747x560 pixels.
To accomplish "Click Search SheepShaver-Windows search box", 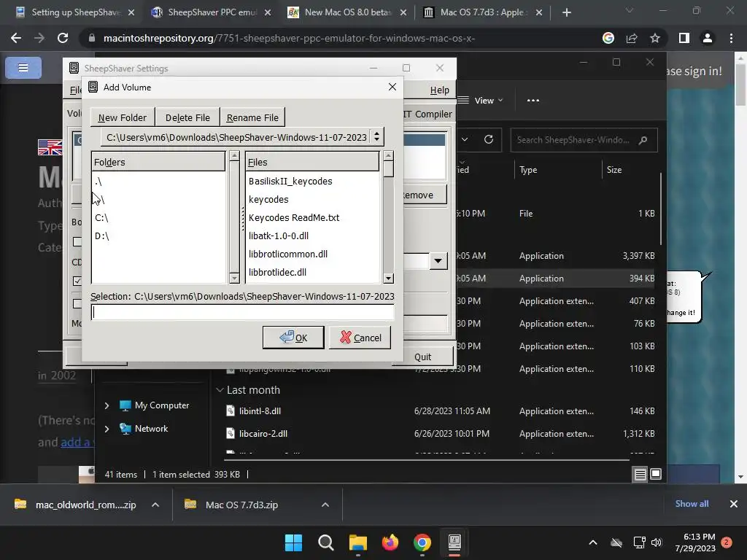I will click(584, 140).
